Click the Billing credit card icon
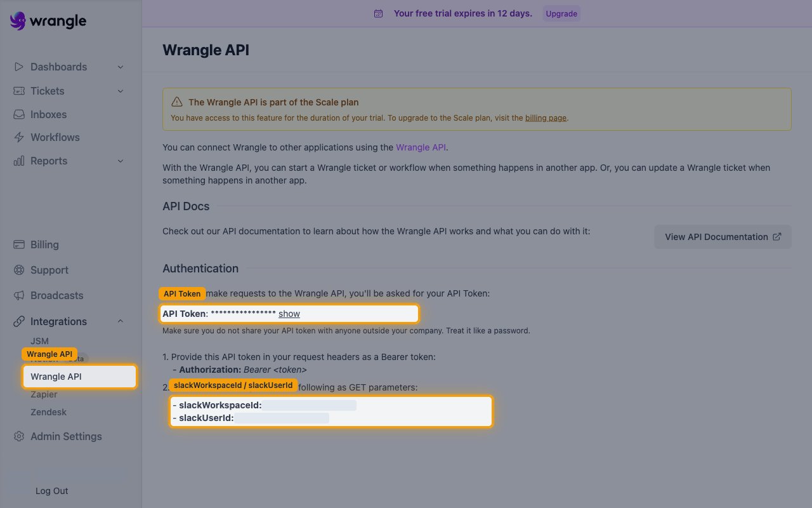Screen dimensions: 812x508 point(19,244)
